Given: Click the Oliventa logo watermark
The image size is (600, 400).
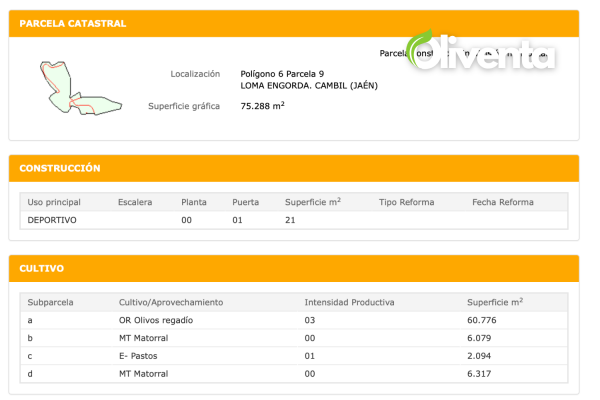Looking at the screenshot, I should (480, 51).
